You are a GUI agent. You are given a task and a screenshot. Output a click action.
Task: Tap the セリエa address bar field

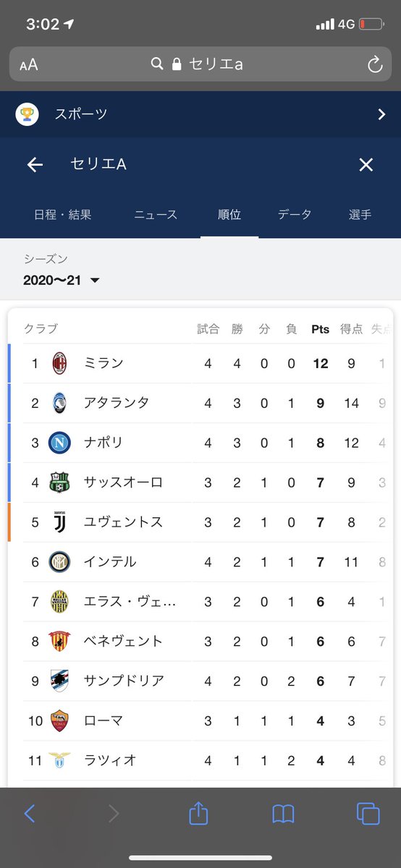200,64
